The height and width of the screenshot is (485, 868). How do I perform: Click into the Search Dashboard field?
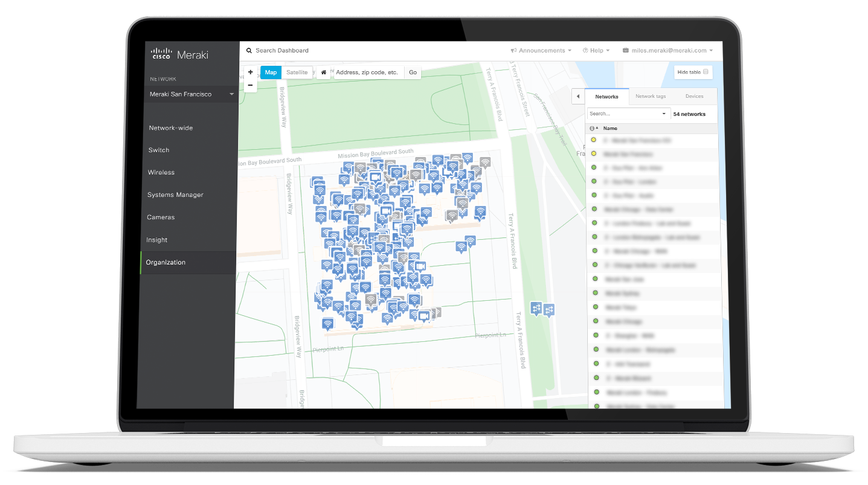click(282, 51)
